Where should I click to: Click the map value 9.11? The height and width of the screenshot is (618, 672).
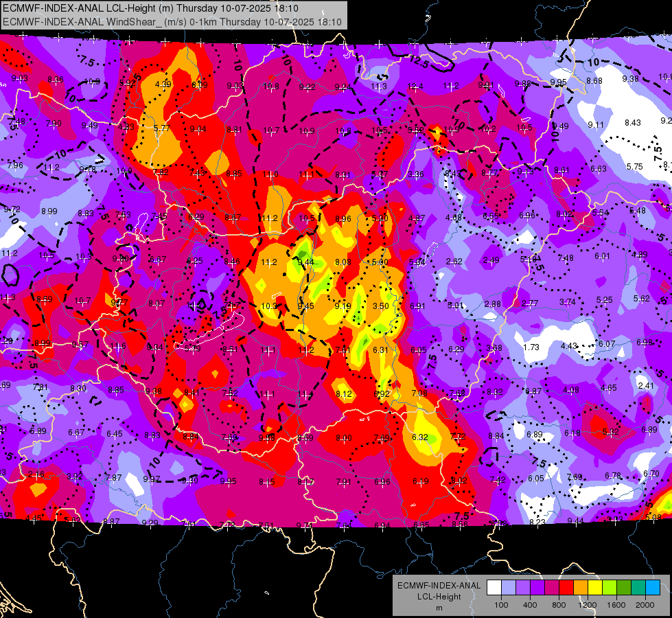(596, 124)
